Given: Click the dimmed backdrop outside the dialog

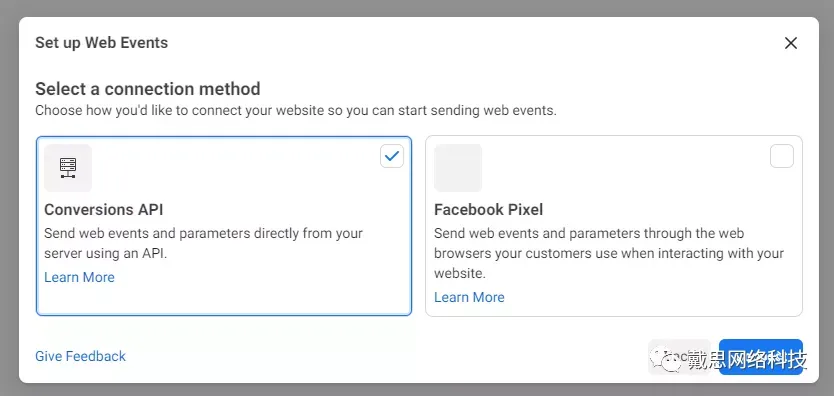Looking at the screenshot, I should click(x=417, y=7).
